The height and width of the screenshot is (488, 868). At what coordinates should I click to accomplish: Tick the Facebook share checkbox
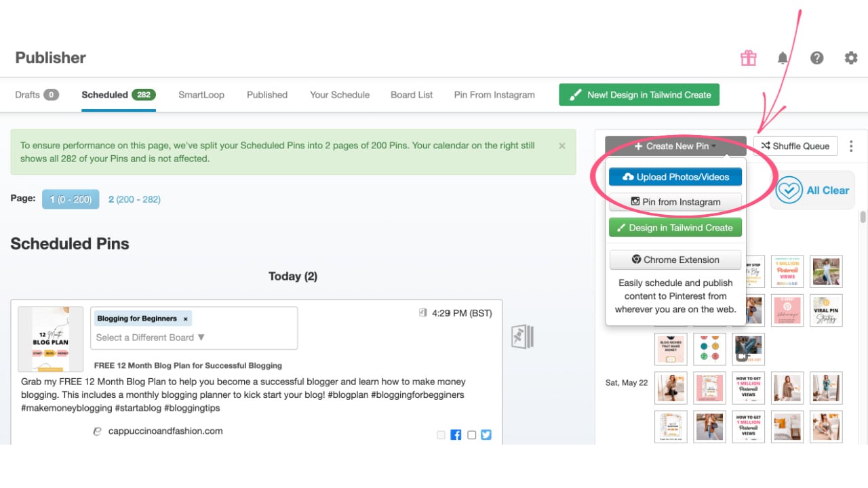pos(441,435)
